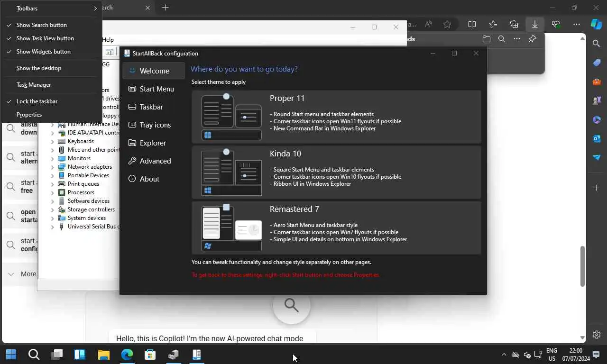This screenshot has width=607, height=364.
Task: Open downloads folder from Downloads flyout
Action: click(x=486, y=39)
